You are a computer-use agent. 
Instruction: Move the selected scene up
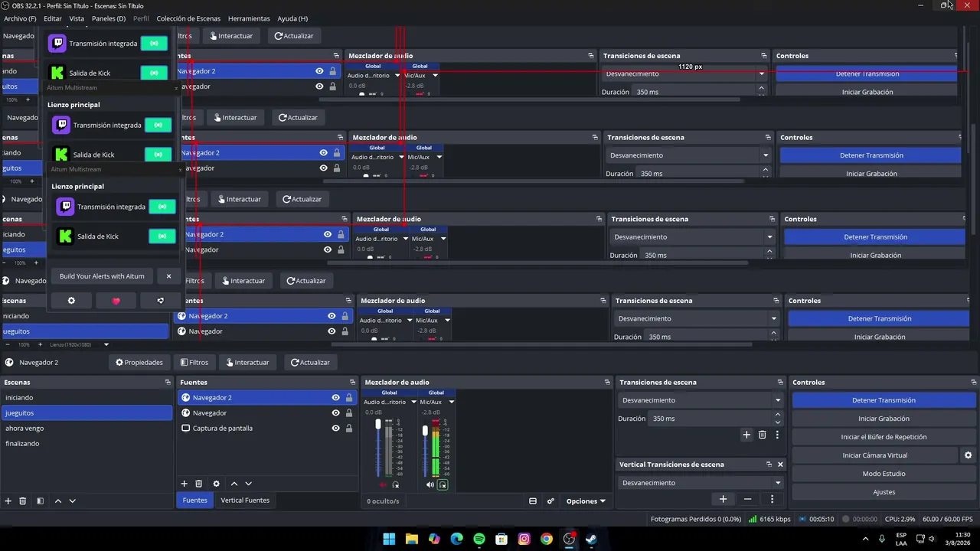(57, 500)
